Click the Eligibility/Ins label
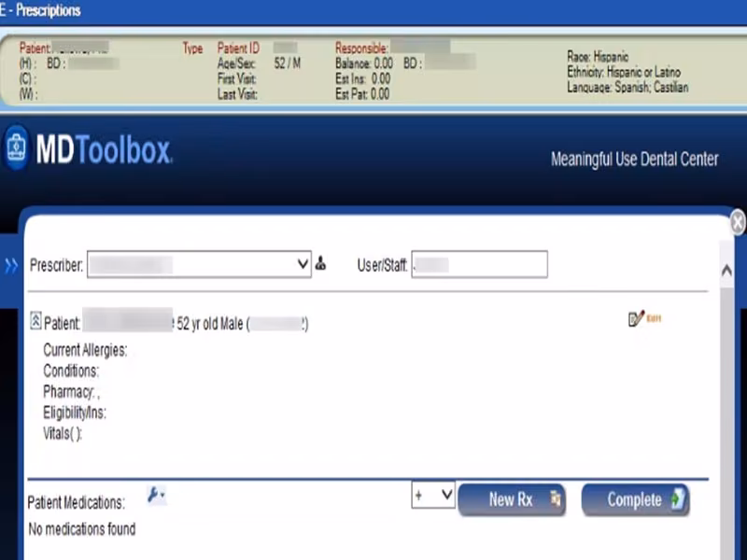 pos(75,413)
